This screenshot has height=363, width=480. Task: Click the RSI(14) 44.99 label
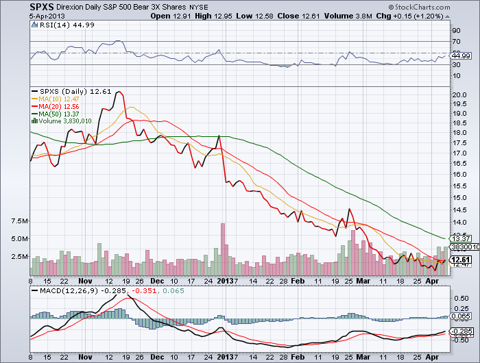click(x=67, y=25)
